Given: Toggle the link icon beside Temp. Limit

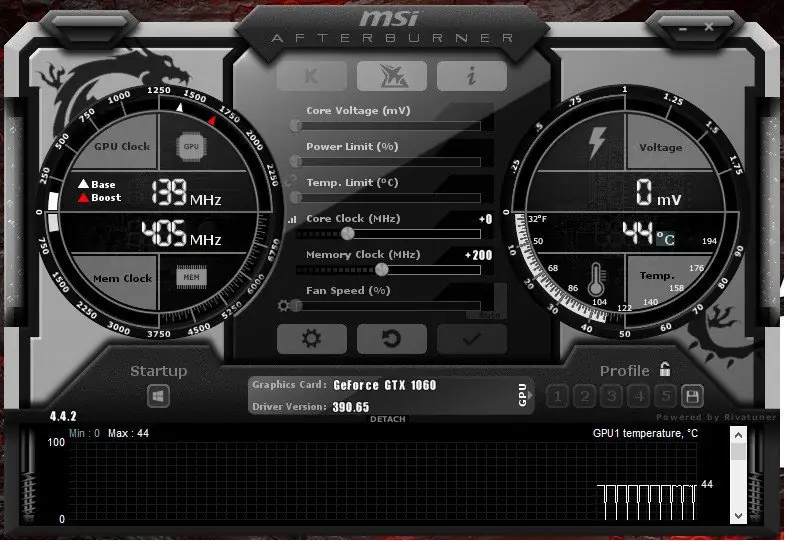Looking at the screenshot, I should 290,182.
